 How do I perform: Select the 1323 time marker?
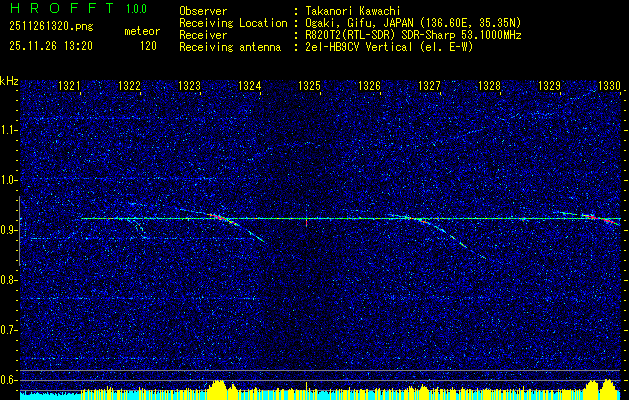click(189, 85)
